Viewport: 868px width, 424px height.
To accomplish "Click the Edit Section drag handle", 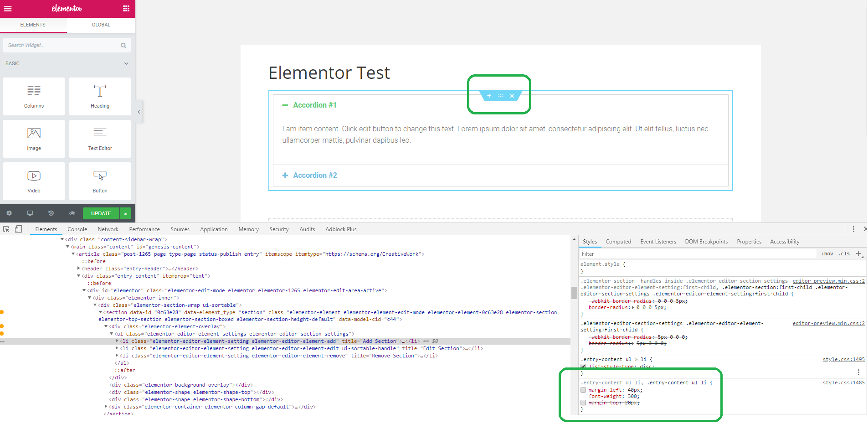I will click(x=500, y=96).
